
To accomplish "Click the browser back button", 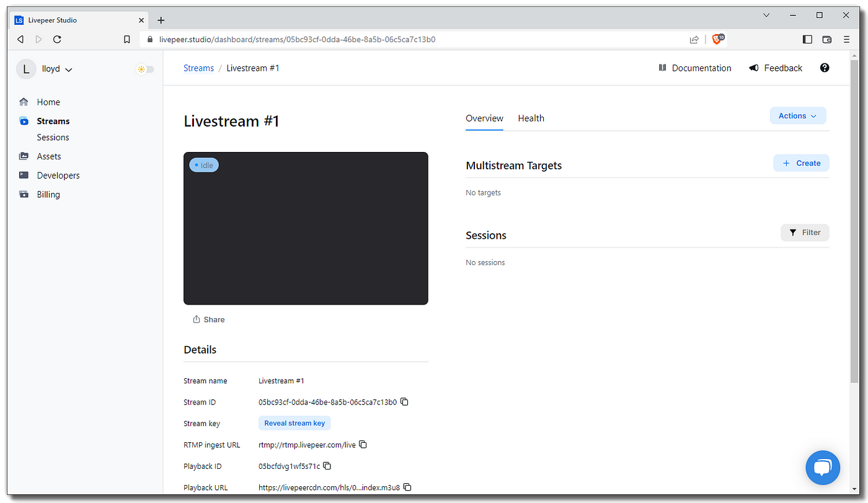I will click(20, 39).
